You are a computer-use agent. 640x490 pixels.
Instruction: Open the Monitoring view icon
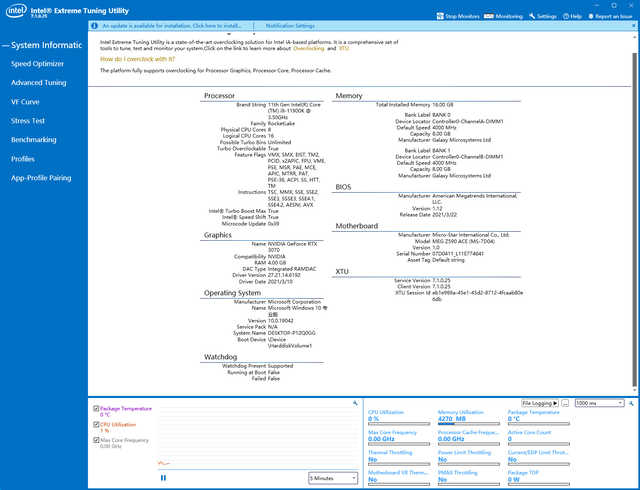point(489,16)
